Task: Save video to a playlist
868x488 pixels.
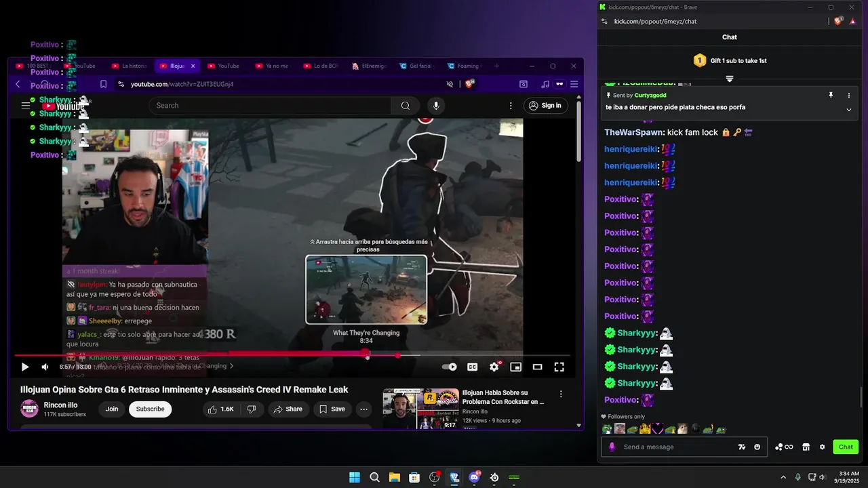Action: pos(332,409)
